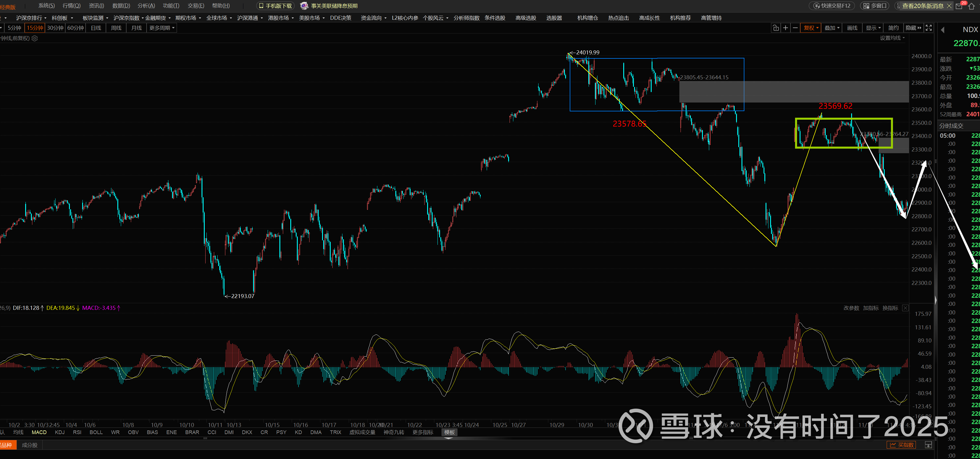The height and width of the screenshot is (459, 980).
Task: Enter fullscreen chart mode icon
Action: pos(929,28)
